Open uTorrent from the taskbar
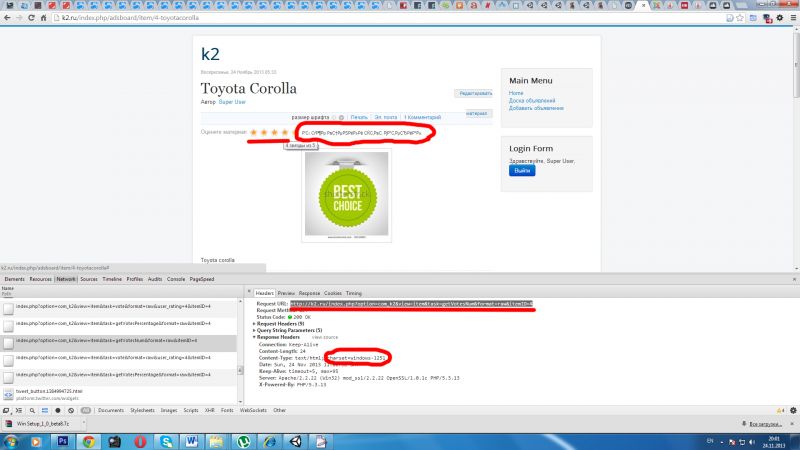 coord(243,441)
